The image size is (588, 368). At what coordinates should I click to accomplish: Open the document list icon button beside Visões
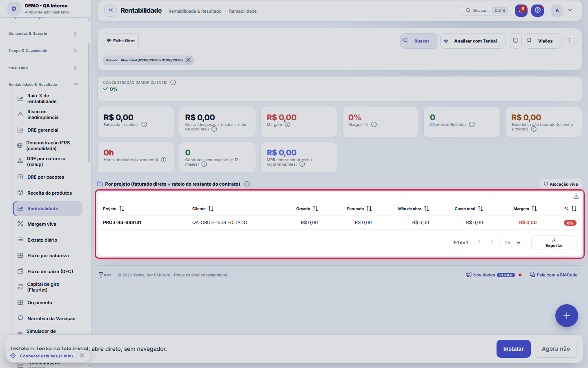point(515,41)
